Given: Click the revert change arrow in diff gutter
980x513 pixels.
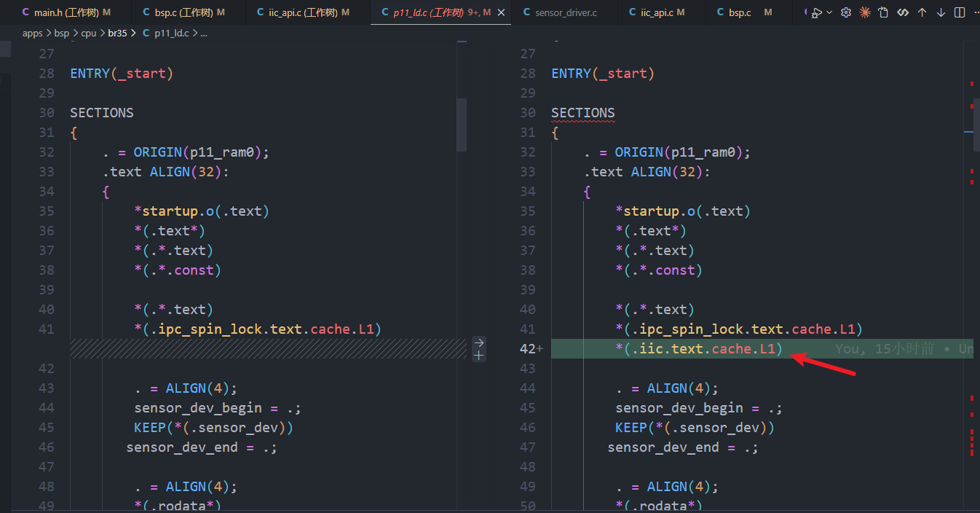Looking at the screenshot, I should tap(479, 342).
